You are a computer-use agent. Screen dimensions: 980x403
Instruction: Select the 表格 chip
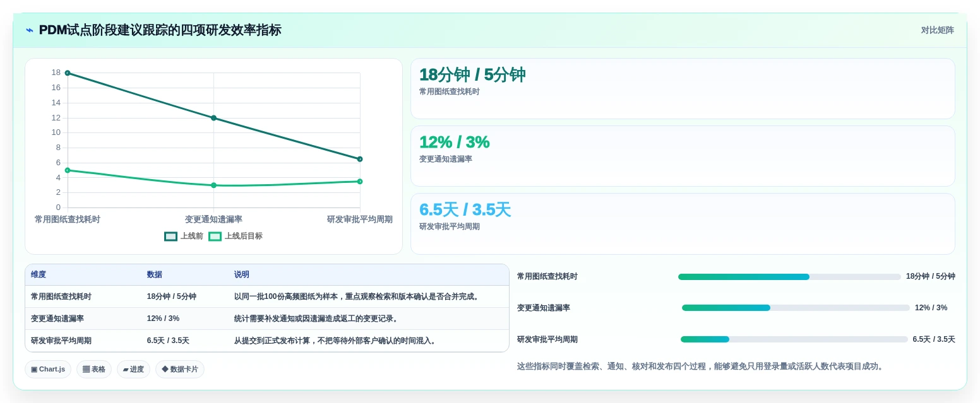(94, 370)
